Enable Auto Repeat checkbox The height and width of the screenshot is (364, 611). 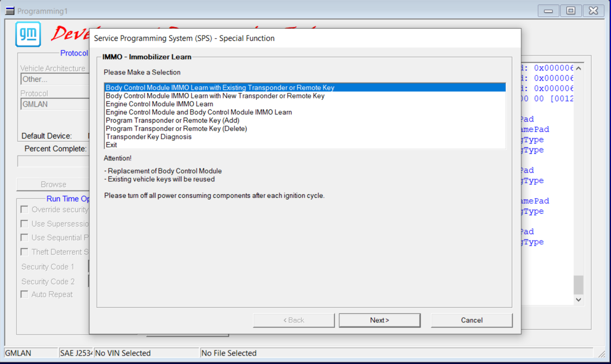click(x=24, y=294)
